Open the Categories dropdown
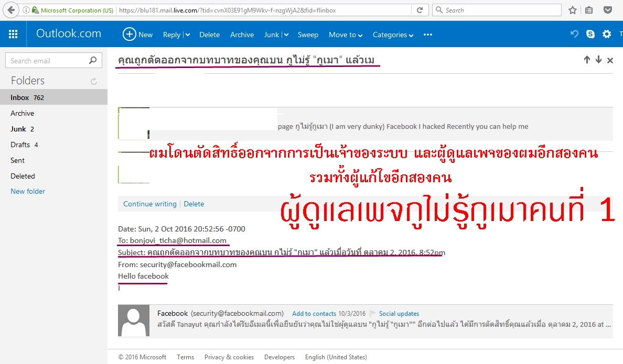Screen dimensions: 623x364 coord(393,35)
